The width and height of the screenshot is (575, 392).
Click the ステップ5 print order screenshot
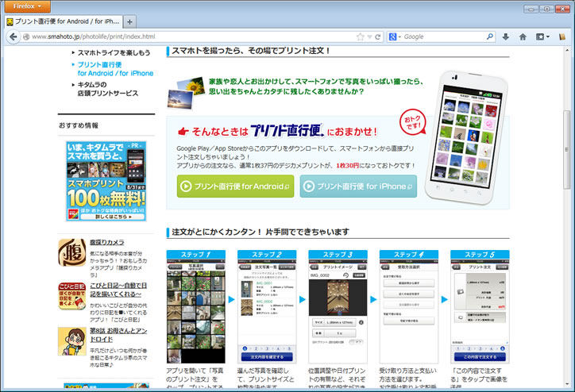pyautogui.click(x=480, y=311)
